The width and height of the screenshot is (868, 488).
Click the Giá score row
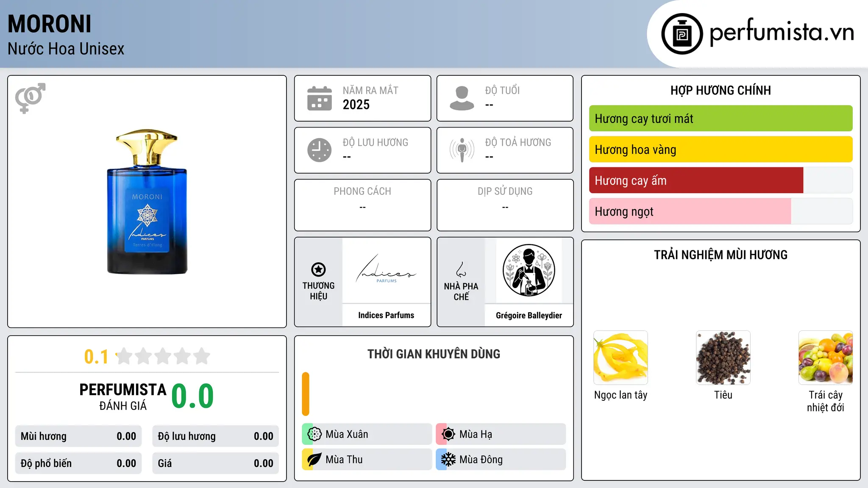tap(216, 463)
